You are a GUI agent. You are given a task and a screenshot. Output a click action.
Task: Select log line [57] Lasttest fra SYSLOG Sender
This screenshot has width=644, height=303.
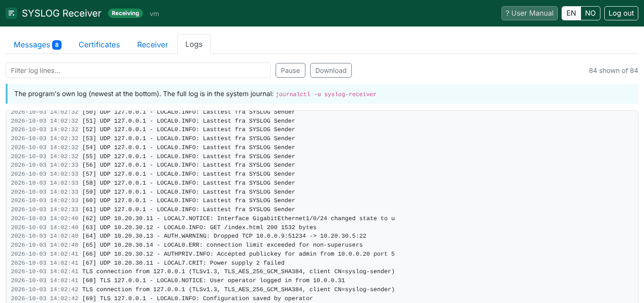pyautogui.click(x=153, y=174)
